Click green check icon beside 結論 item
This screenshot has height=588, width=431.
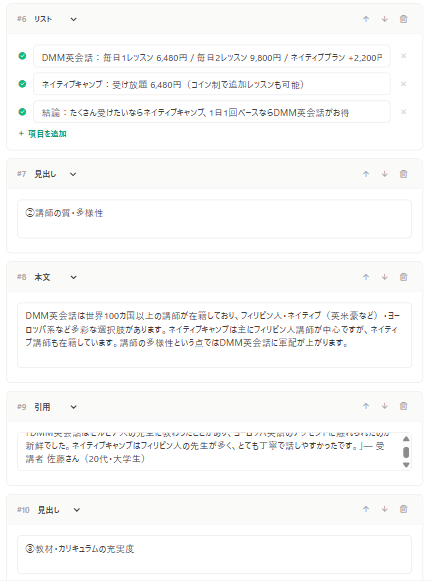point(23,112)
